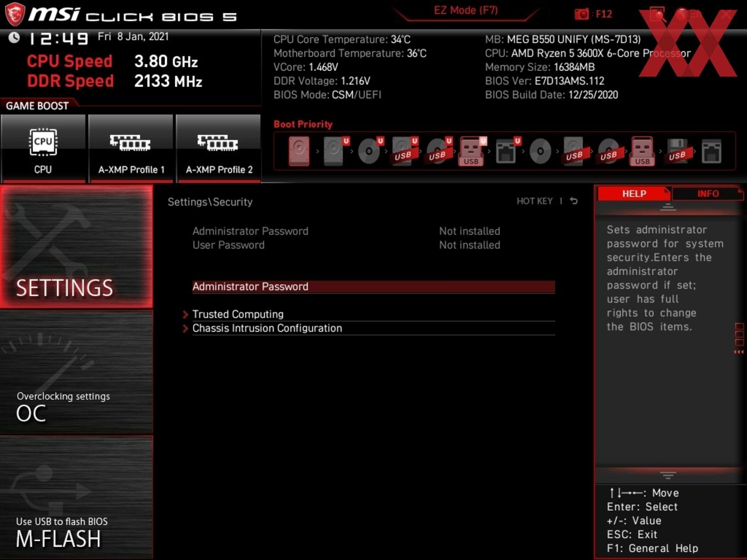The height and width of the screenshot is (560, 747).
Task: Click the GAME BOOST label
Action: pyautogui.click(x=37, y=105)
